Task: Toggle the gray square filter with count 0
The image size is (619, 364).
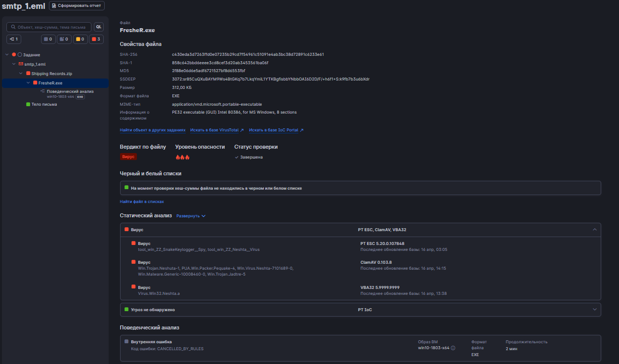Action: pyautogui.click(x=48, y=39)
